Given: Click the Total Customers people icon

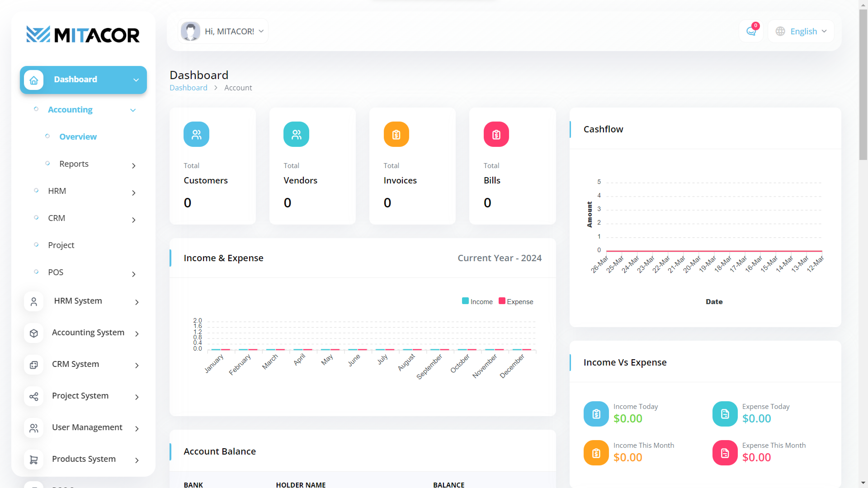Looking at the screenshot, I should (196, 134).
